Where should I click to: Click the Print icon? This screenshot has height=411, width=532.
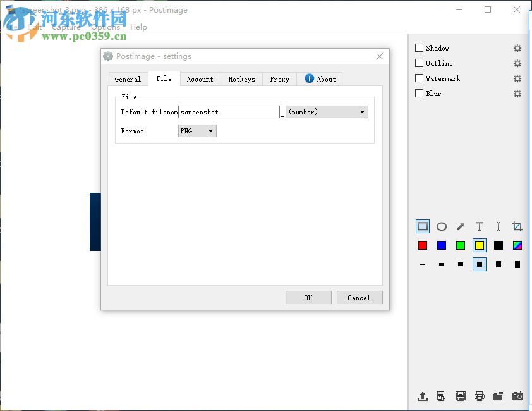tap(480, 396)
